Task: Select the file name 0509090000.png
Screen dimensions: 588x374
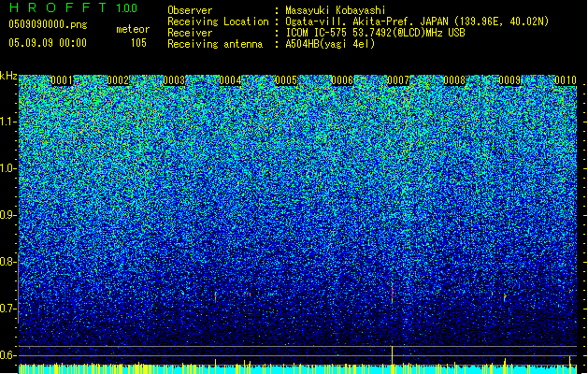Action: coord(48,24)
